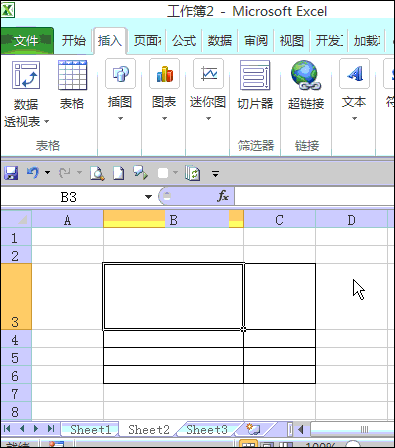Screen dimensions: 395x448
Task: Select the 插入 ribbon tab
Action: pos(110,41)
